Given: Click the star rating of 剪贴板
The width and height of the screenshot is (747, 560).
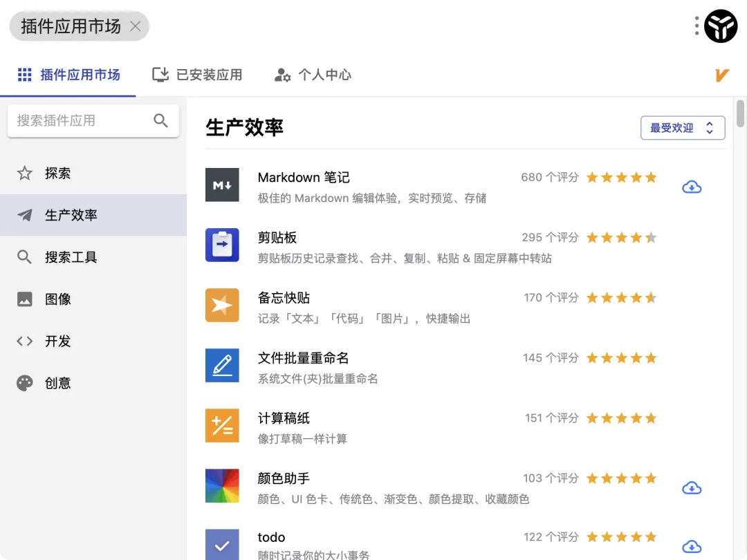Looking at the screenshot, I should click(622, 237).
